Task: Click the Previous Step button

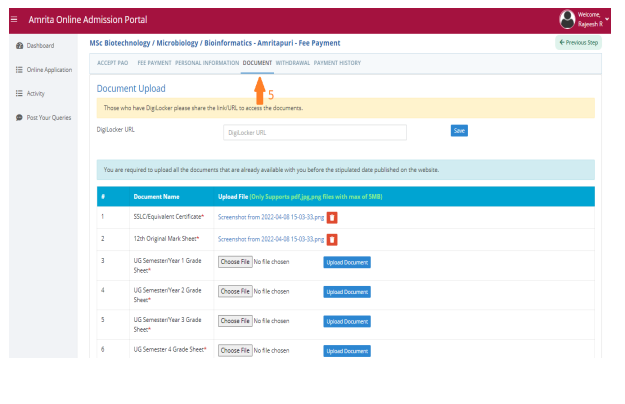Action: 578,43
